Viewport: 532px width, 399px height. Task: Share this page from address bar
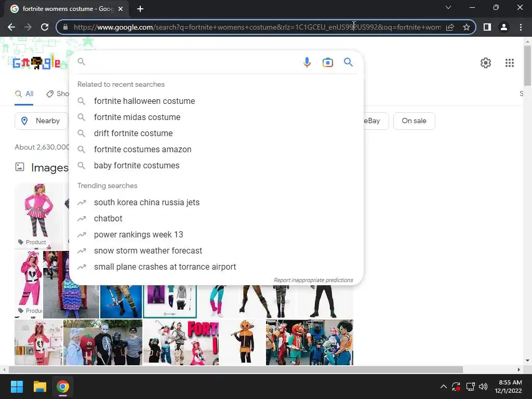pyautogui.click(x=450, y=27)
